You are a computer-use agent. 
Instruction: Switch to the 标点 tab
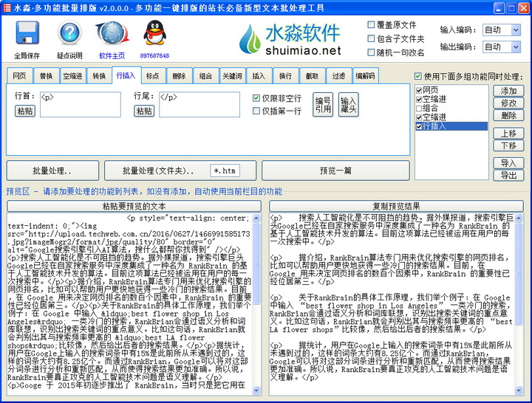(152, 75)
